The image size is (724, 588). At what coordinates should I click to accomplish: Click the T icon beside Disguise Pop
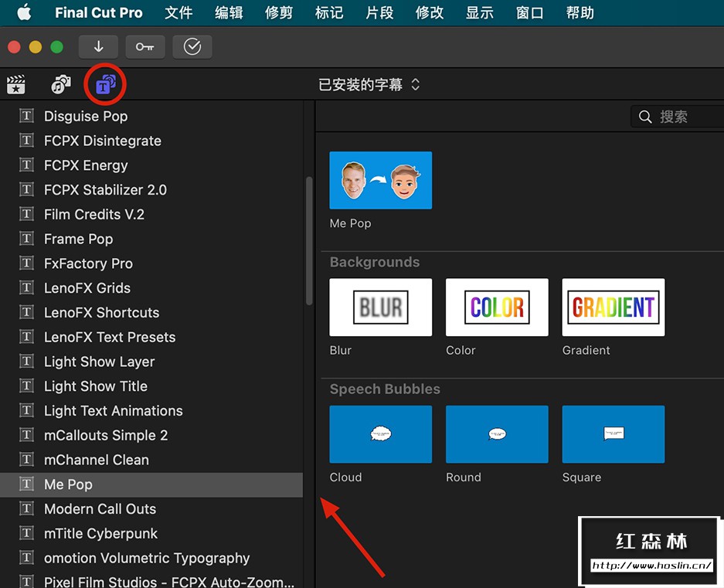coord(27,115)
